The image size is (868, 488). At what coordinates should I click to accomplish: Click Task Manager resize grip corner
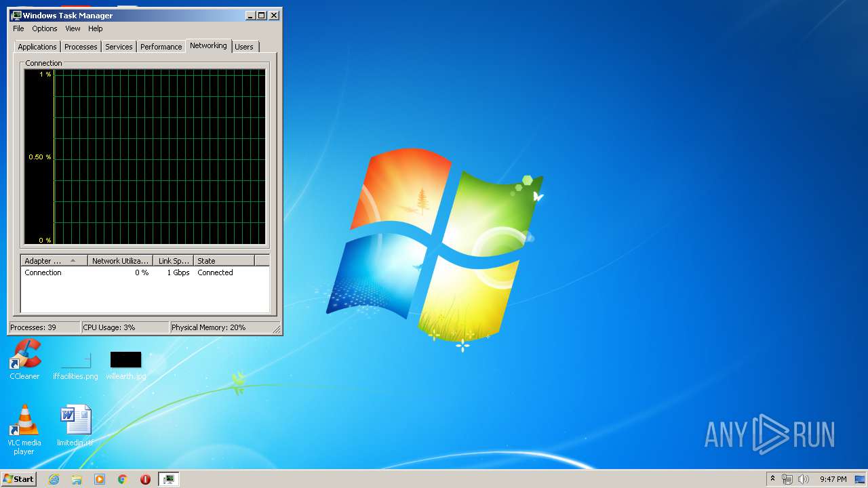coord(277,329)
